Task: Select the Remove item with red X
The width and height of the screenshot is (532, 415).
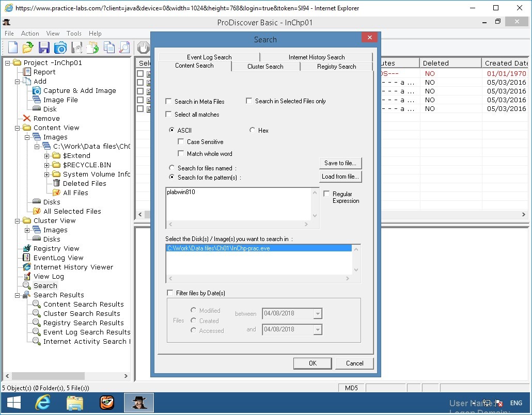Action: 46,118
